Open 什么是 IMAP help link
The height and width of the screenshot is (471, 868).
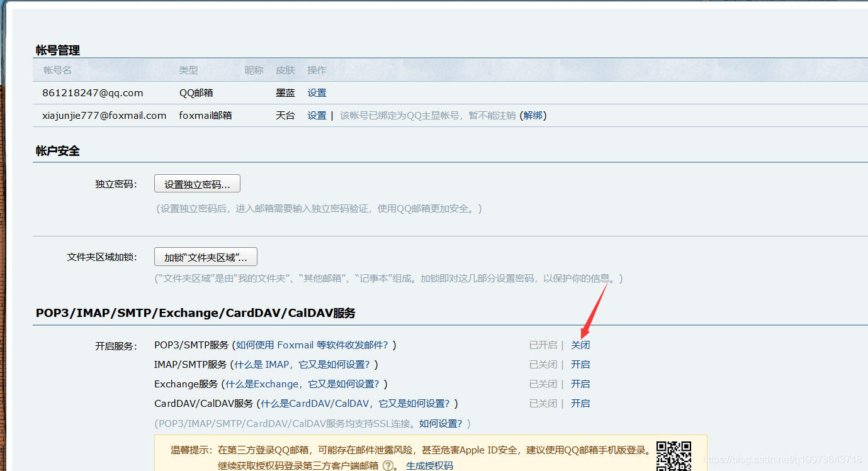(x=302, y=365)
